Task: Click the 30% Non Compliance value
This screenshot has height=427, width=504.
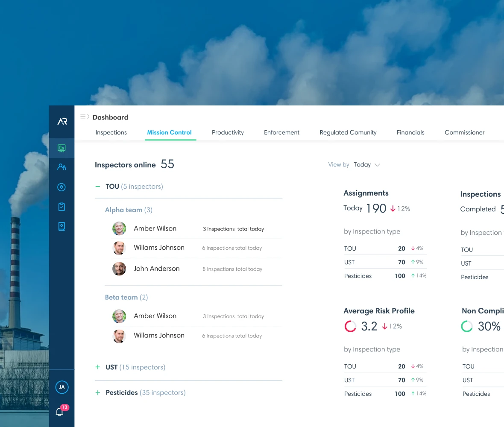Action: click(489, 326)
